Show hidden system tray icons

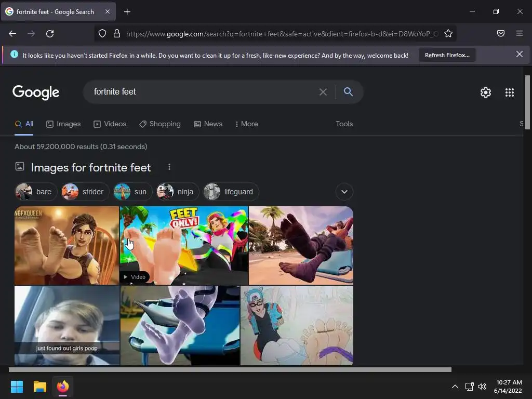point(455,387)
